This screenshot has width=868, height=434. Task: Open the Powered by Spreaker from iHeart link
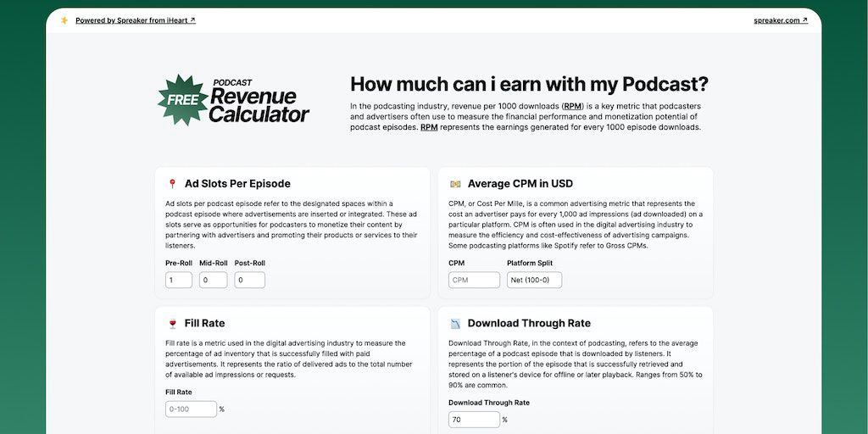[x=135, y=20]
